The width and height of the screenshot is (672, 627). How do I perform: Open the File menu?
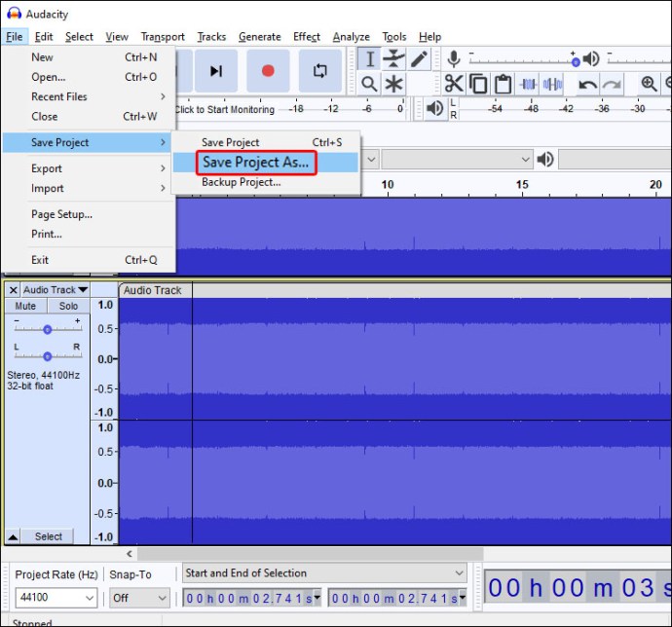pyautogui.click(x=15, y=37)
